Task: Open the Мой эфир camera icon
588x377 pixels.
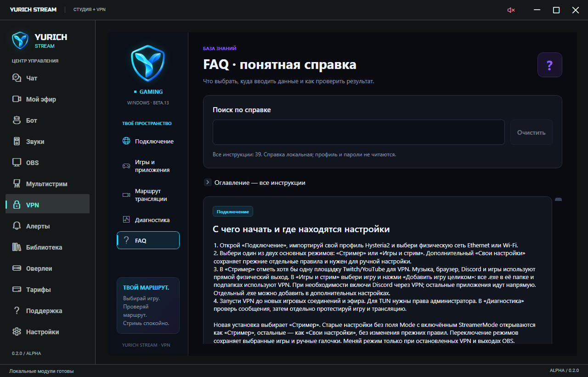Action: (17, 99)
